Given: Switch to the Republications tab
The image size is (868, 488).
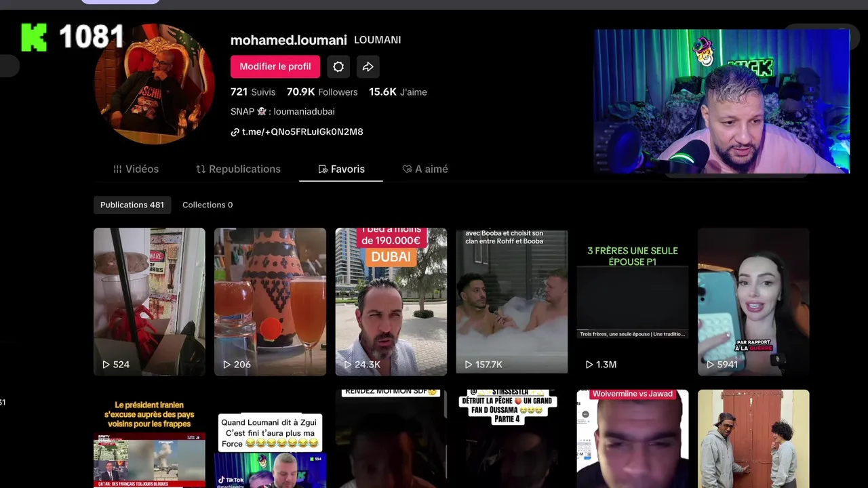Looking at the screenshot, I should pos(238,169).
